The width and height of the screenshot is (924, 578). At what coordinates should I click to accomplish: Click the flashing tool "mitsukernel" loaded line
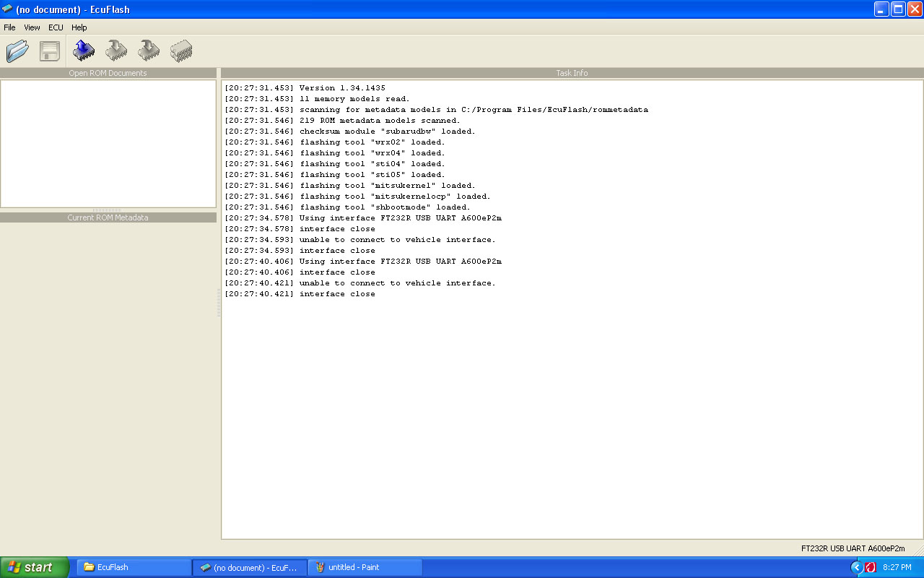[350, 186]
